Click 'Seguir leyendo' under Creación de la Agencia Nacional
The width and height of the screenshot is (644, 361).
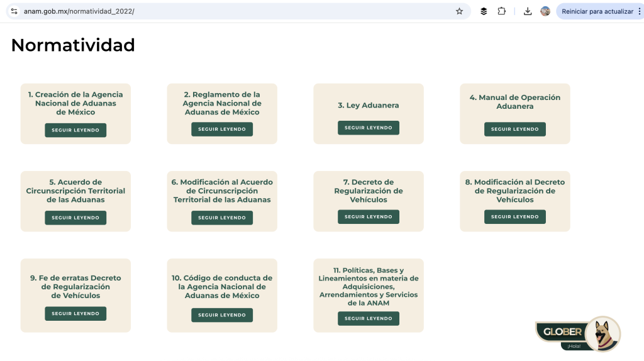75,130
